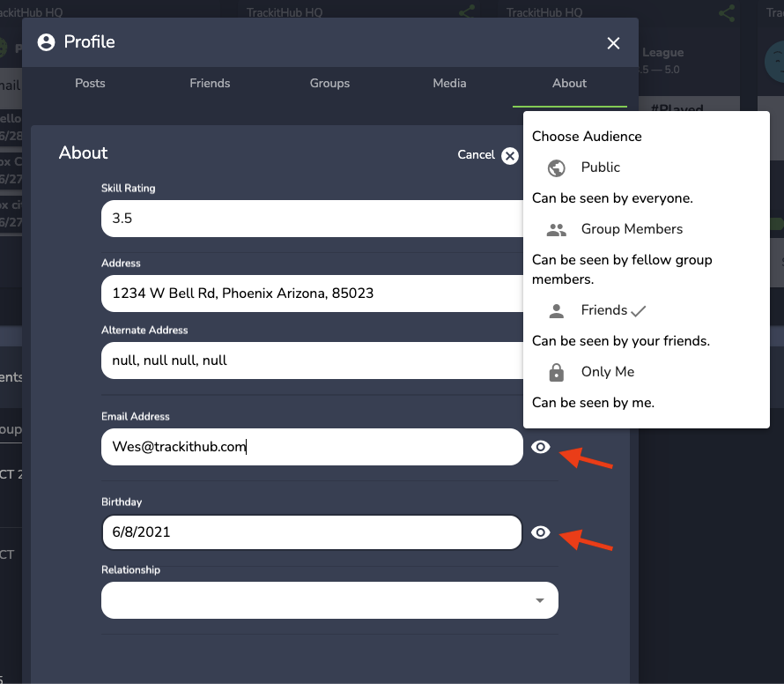Click the Group Members people icon
The height and width of the screenshot is (684, 784).
556,229
